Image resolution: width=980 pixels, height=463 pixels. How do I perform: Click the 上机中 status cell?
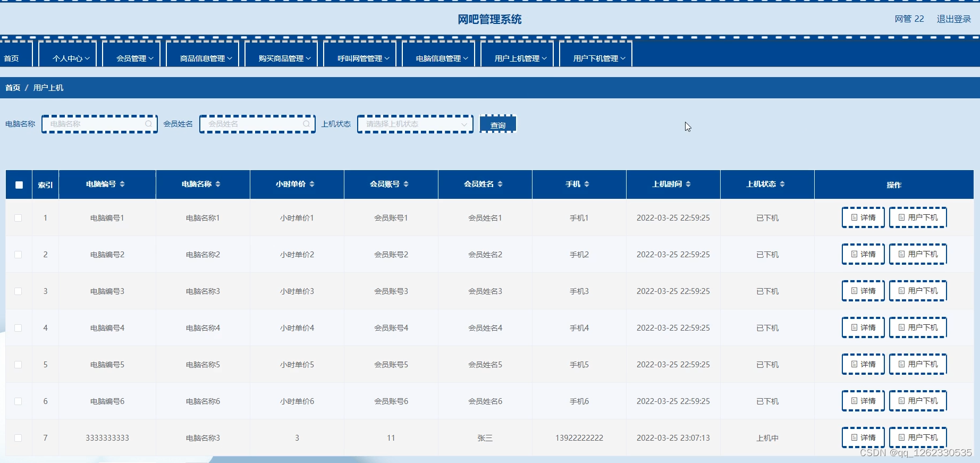coord(767,438)
